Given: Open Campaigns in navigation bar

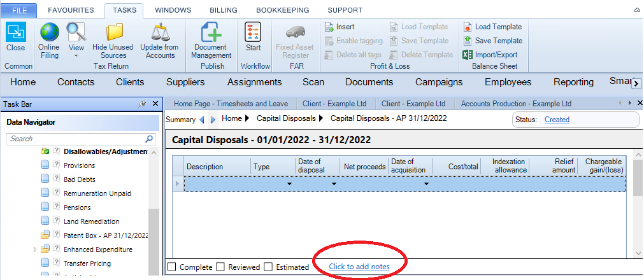Looking at the screenshot, I should (x=439, y=82).
